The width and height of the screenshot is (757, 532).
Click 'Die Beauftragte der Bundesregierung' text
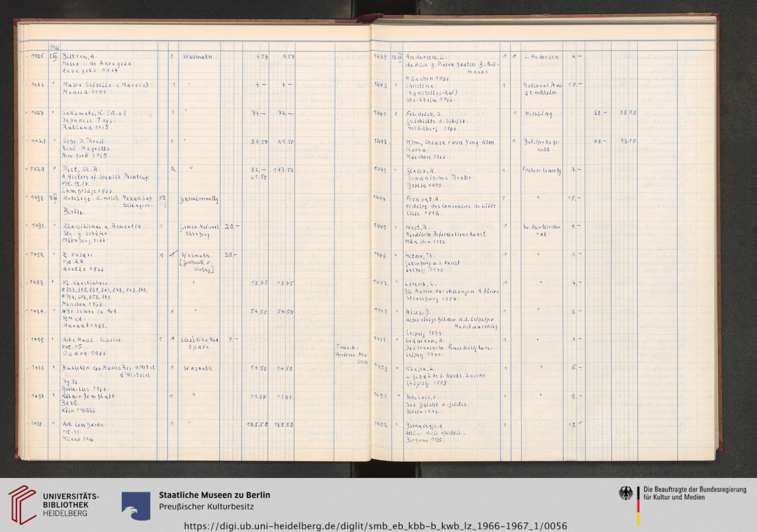pyautogui.click(x=695, y=490)
